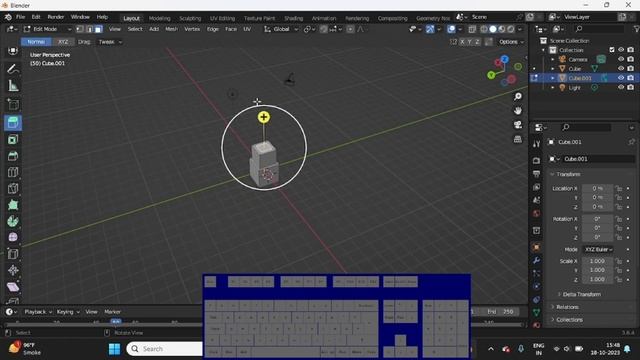640x360 pixels.
Task: Select the Inset Faces tool
Action: [13, 140]
